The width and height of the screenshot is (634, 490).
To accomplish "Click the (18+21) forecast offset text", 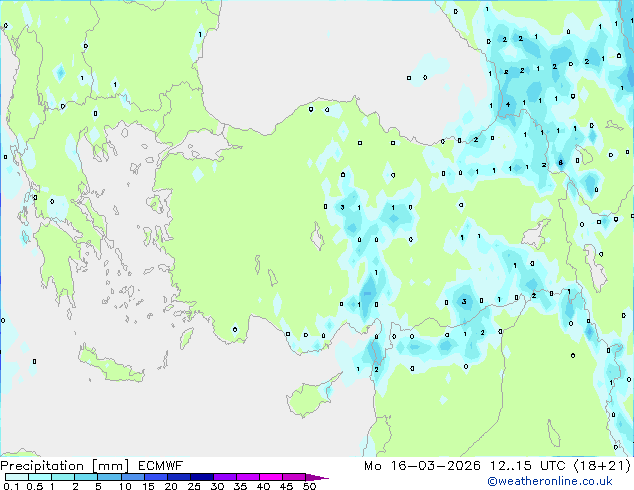I will pos(599,465).
